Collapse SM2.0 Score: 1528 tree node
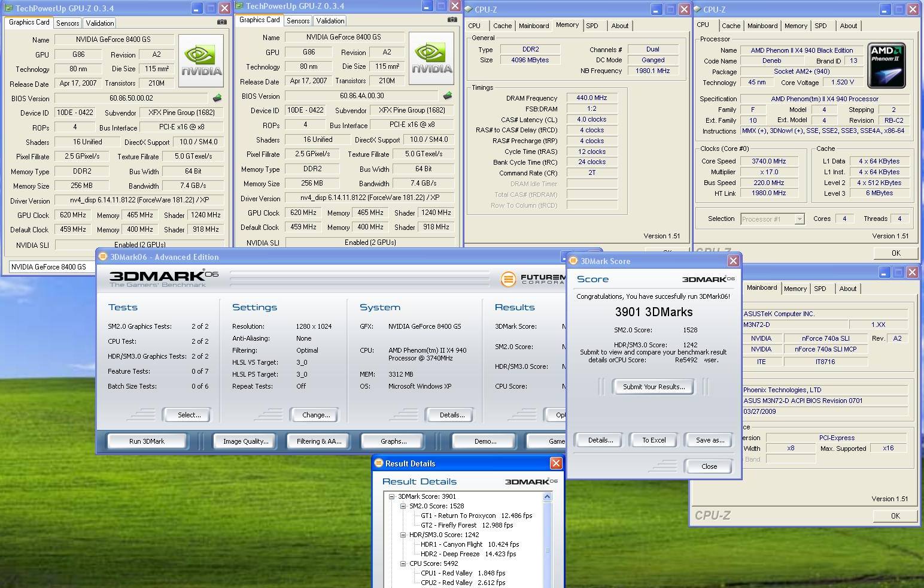This screenshot has height=588, width=924. [x=403, y=506]
